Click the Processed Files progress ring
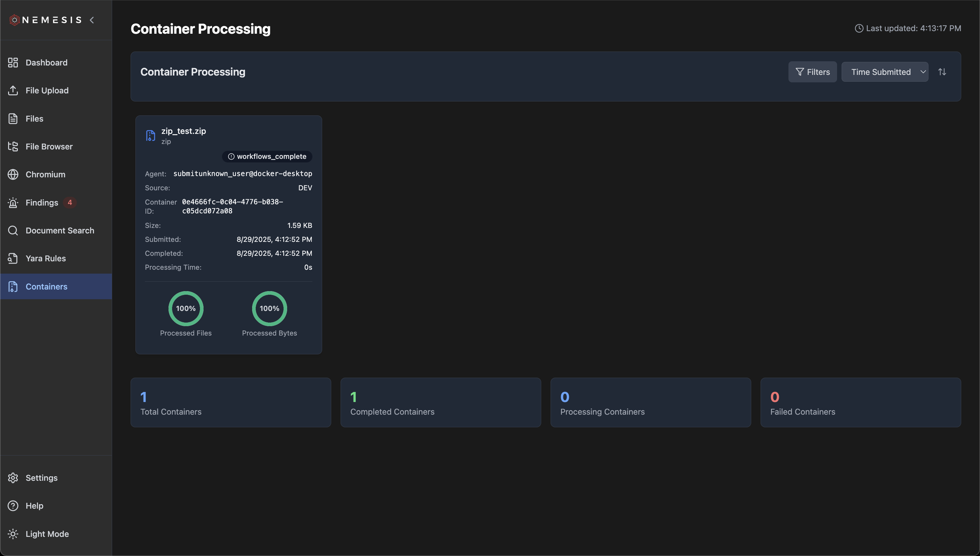Viewport: 980px width, 556px height. point(186,308)
